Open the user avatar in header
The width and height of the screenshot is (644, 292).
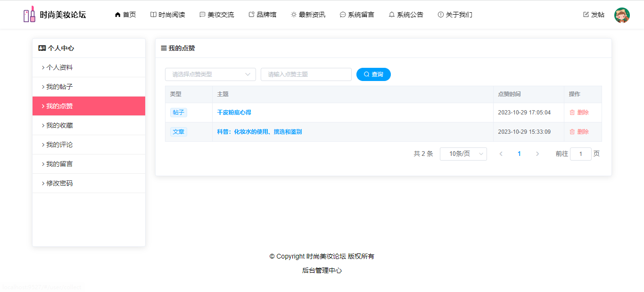tap(622, 15)
